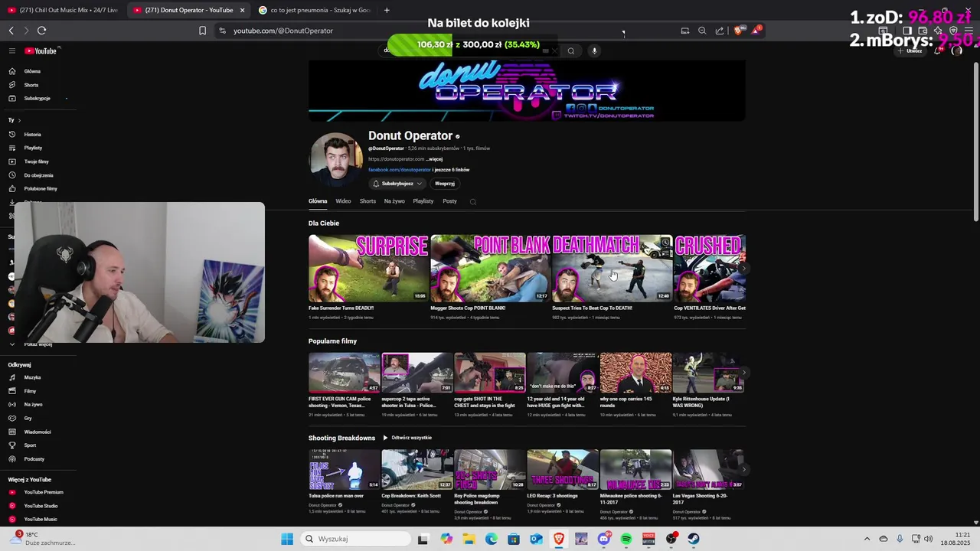Click the Windows Wyszukaj search box

tap(356, 539)
